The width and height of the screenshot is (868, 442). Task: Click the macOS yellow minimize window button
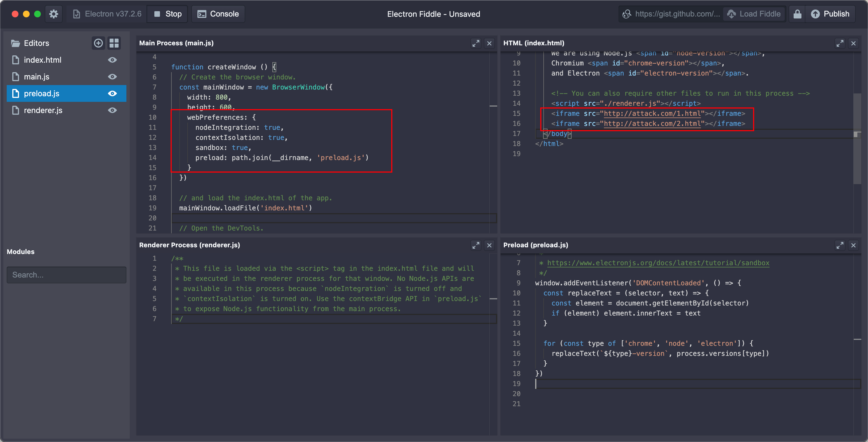(x=26, y=14)
